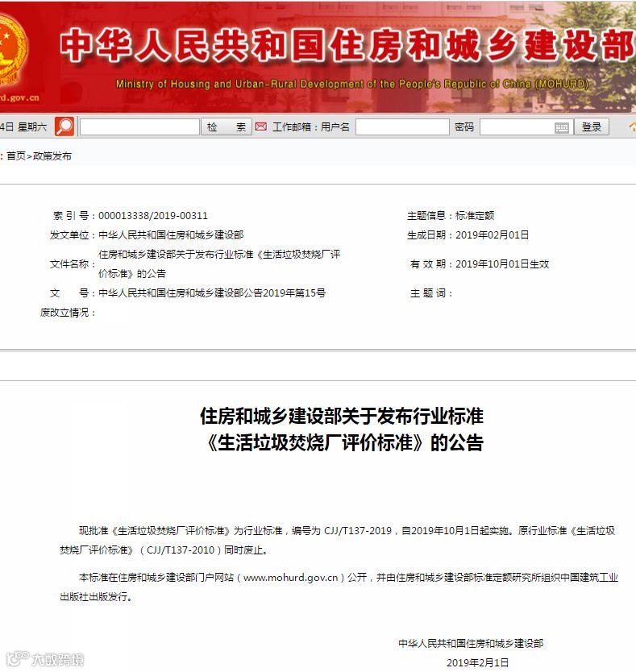Open the soft keyboard icon in password field
636x672 pixels.
tap(561, 127)
